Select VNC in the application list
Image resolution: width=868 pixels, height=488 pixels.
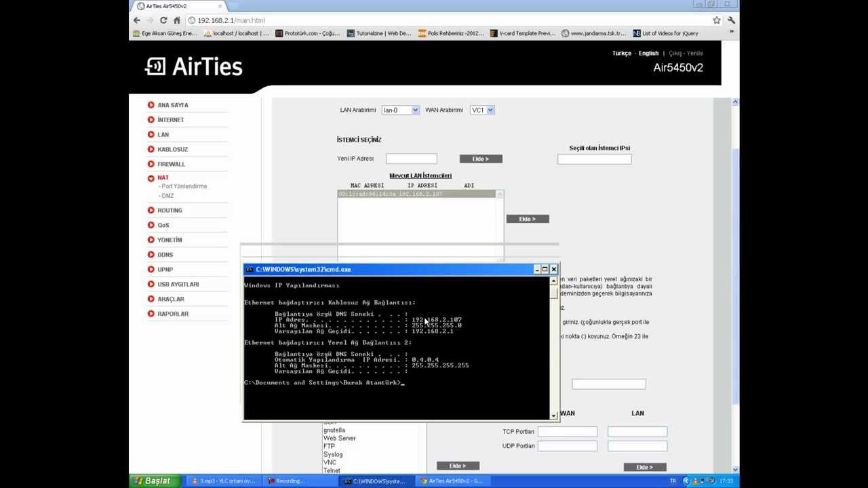click(330, 463)
